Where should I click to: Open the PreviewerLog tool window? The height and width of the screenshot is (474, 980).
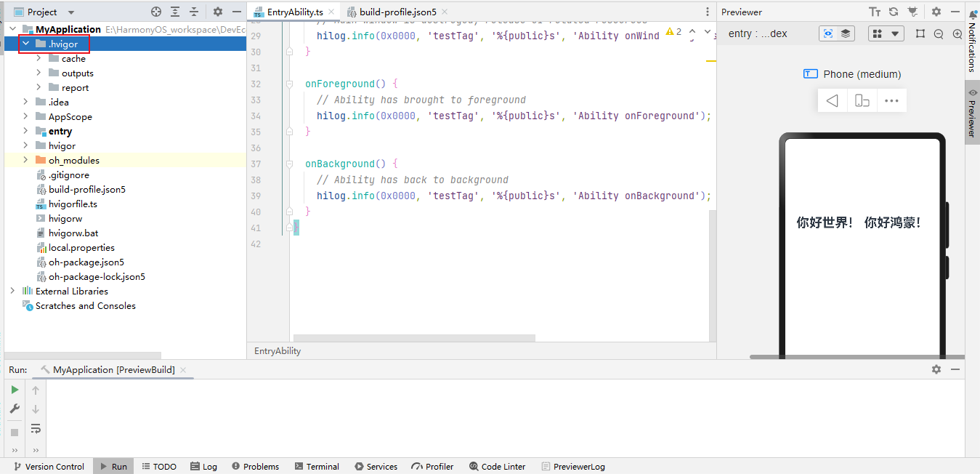pyautogui.click(x=572, y=467)
